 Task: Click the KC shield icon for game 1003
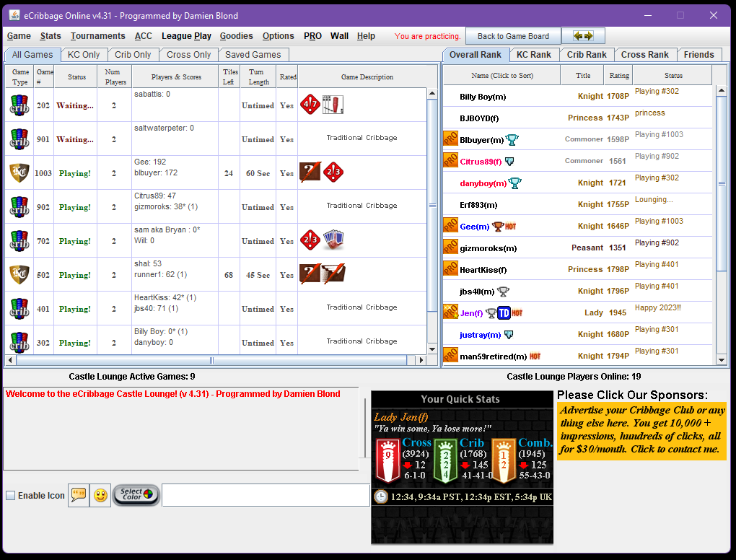[19, 173]
